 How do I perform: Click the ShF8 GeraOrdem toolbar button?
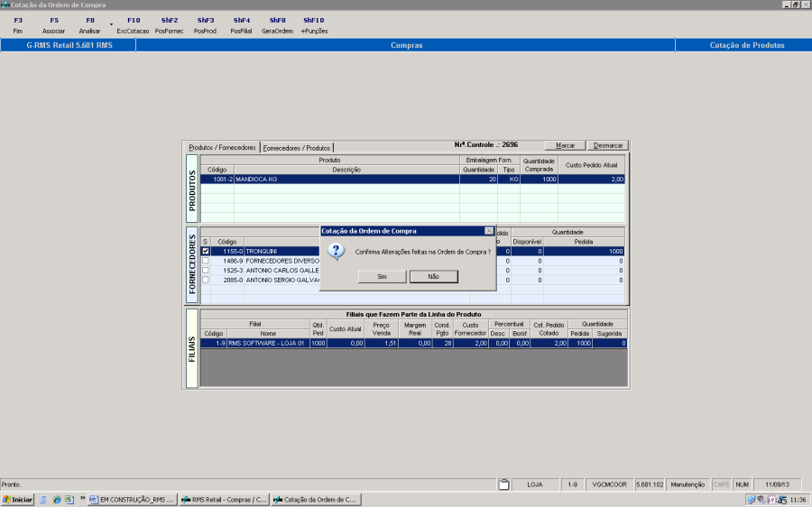(x=277, y=25)
